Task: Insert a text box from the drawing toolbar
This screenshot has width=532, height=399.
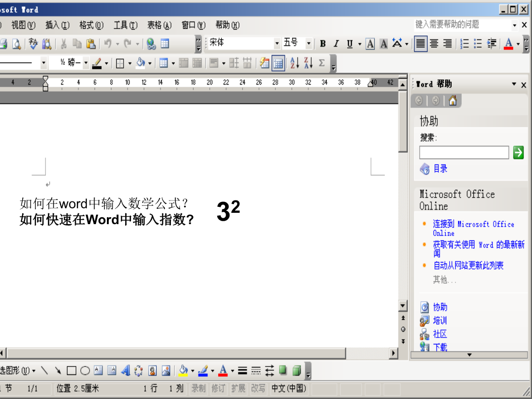Action: click(x=99, y=370)
